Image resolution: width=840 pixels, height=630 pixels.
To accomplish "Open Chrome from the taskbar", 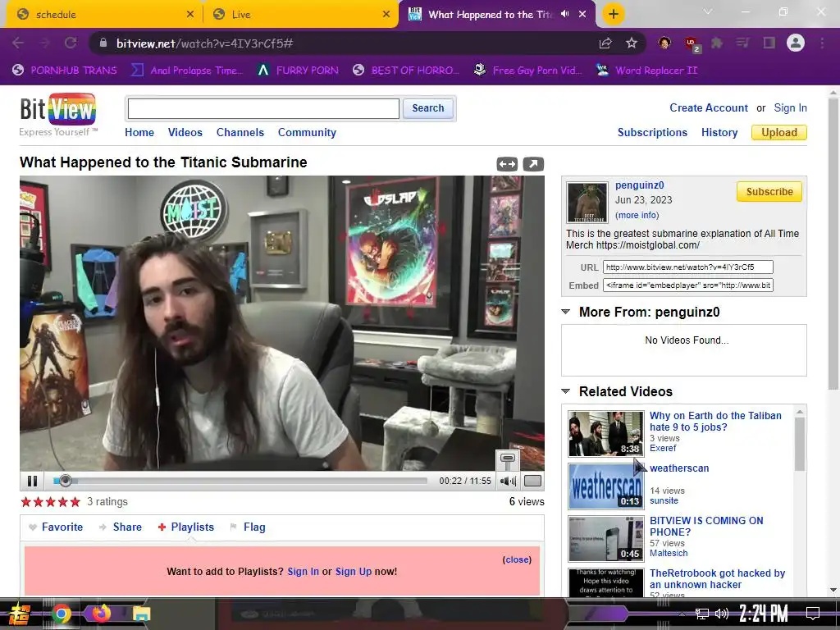I will pyautogui.click(x=62, y=614).
